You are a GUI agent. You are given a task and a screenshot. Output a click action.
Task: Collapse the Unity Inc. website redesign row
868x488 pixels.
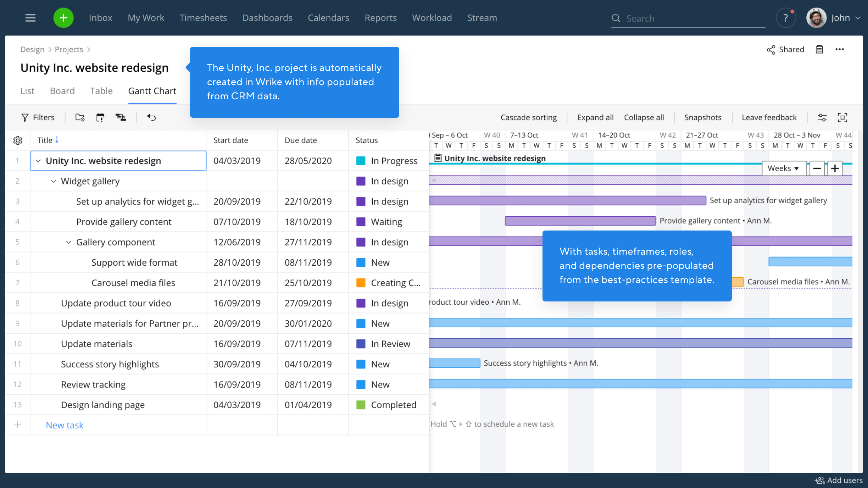point(38,161)
